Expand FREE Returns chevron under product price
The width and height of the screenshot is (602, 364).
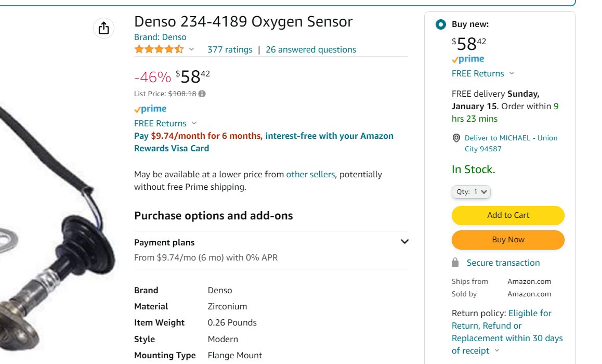[194, 123]
